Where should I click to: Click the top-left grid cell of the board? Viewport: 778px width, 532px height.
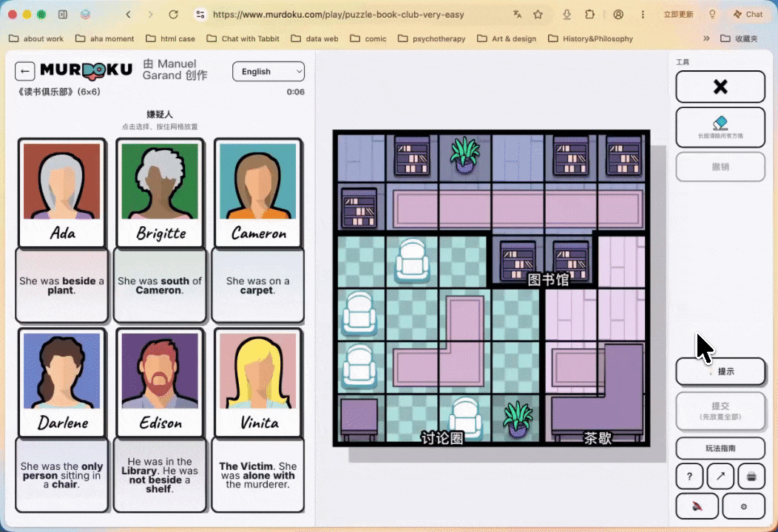point(360,157)
